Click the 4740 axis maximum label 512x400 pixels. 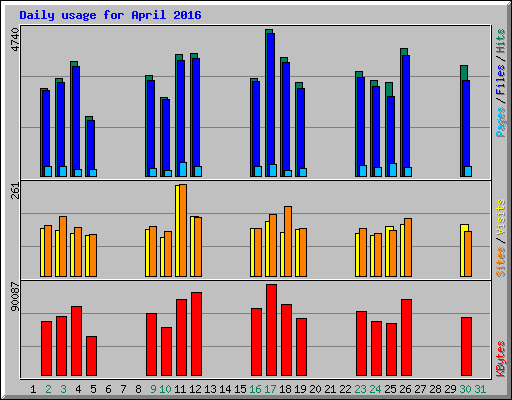tap(15, 39)
